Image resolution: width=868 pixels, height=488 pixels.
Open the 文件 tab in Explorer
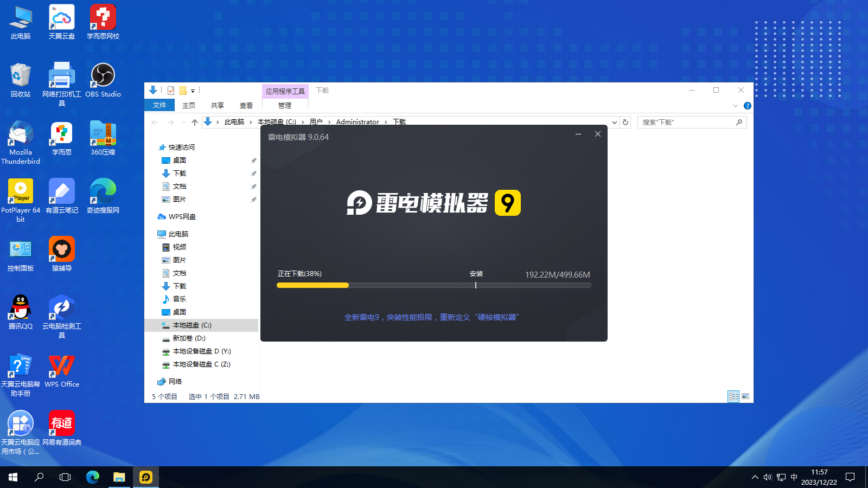click(159, 105)
